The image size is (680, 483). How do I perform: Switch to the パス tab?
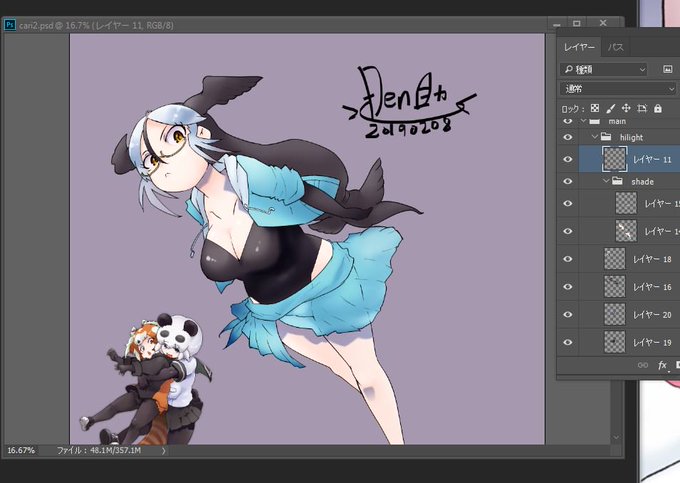pos(615,47)
